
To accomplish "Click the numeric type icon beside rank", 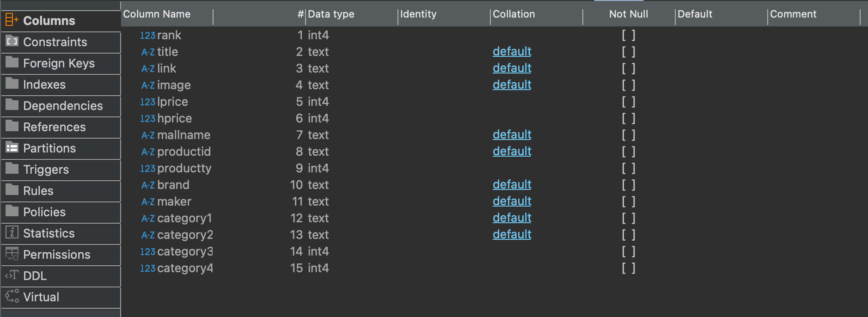I will click(x=147, y=35).
